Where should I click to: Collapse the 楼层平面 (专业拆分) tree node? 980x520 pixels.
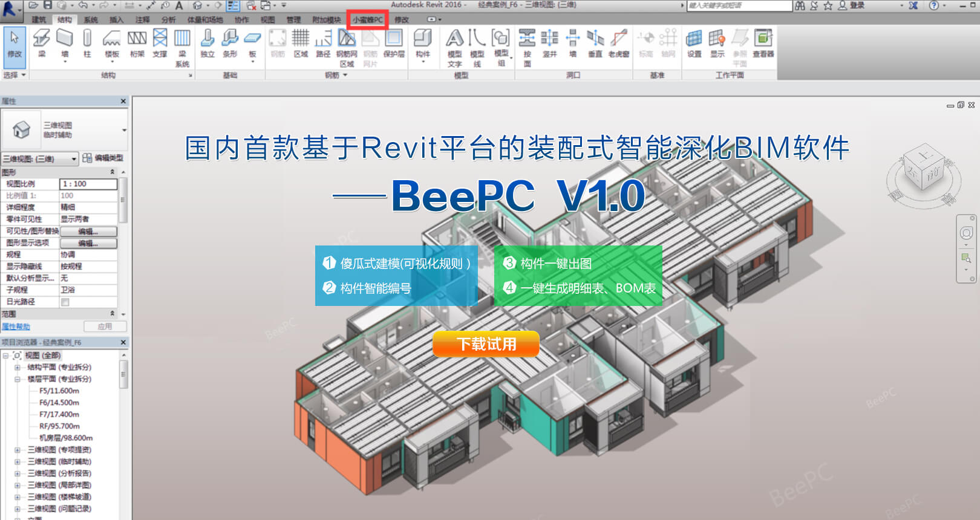[18, 379]
